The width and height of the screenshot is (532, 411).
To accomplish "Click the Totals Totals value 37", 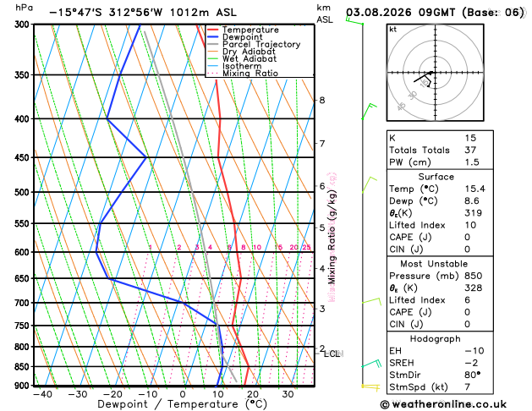I will click(x=470, y=150).
